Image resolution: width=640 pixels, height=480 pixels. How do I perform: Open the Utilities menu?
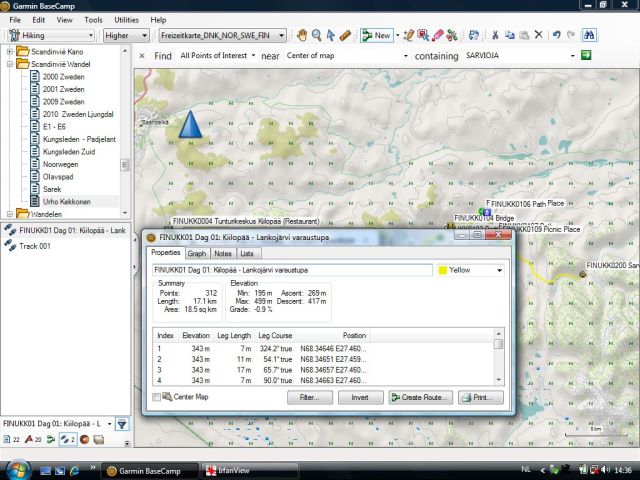point(126,19)
